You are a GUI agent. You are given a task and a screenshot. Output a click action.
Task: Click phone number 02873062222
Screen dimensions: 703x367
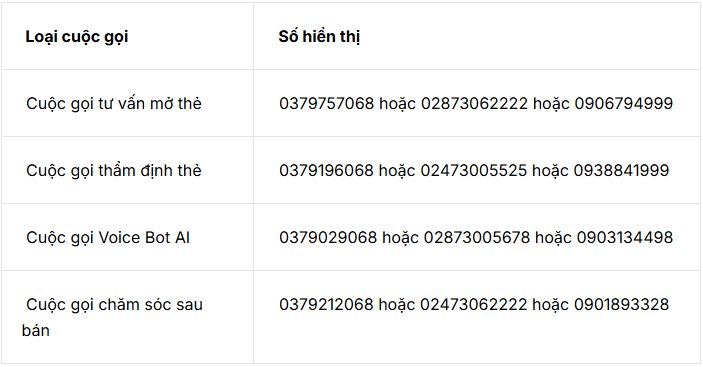[x=474, y=104]
